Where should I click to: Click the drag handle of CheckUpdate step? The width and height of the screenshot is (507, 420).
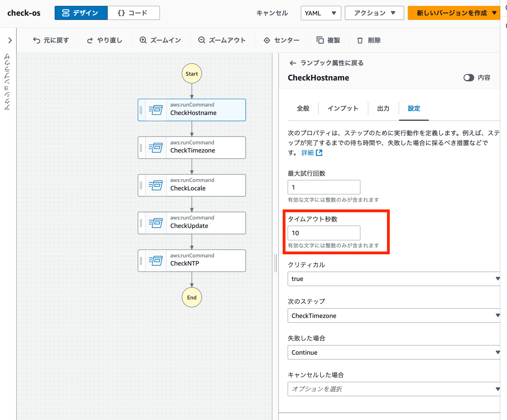tap(141, 223)
